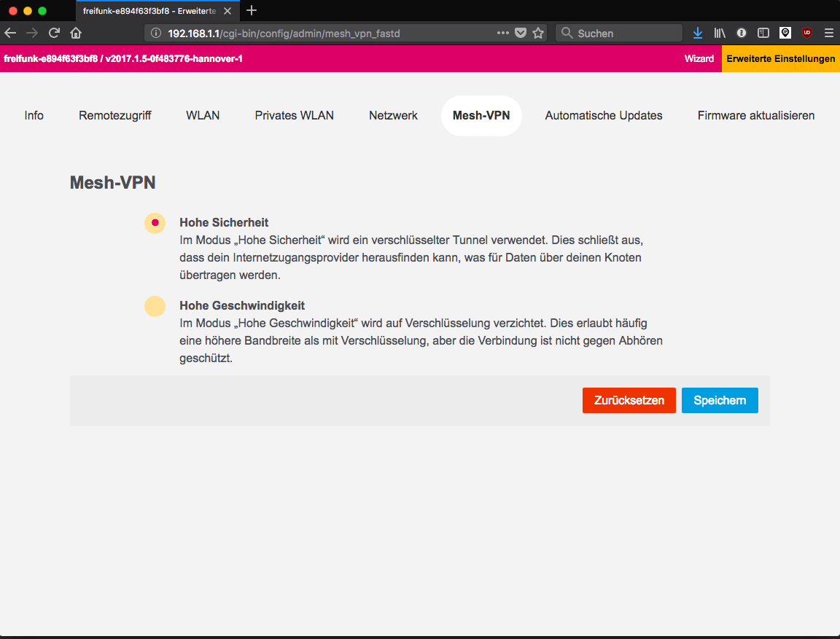Open the Privates WLAN tab
This screenshot has width=840, height=639.
tap(294, 116)
